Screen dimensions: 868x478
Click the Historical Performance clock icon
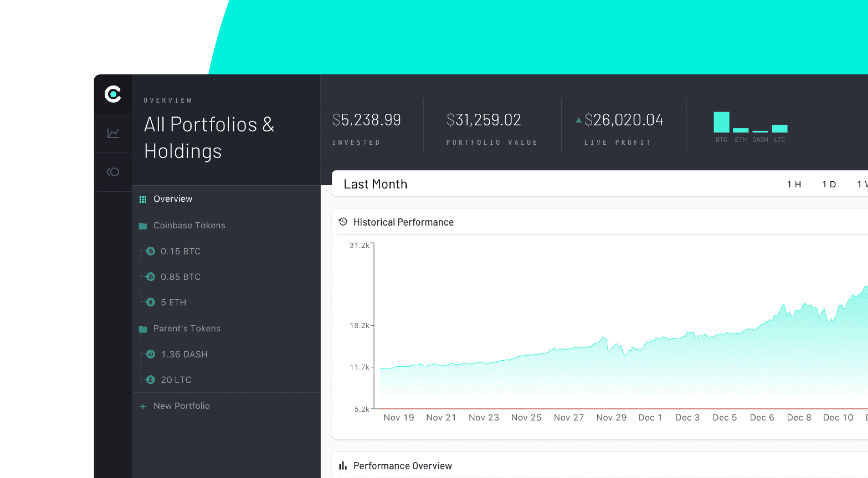(x=343, y=222)
